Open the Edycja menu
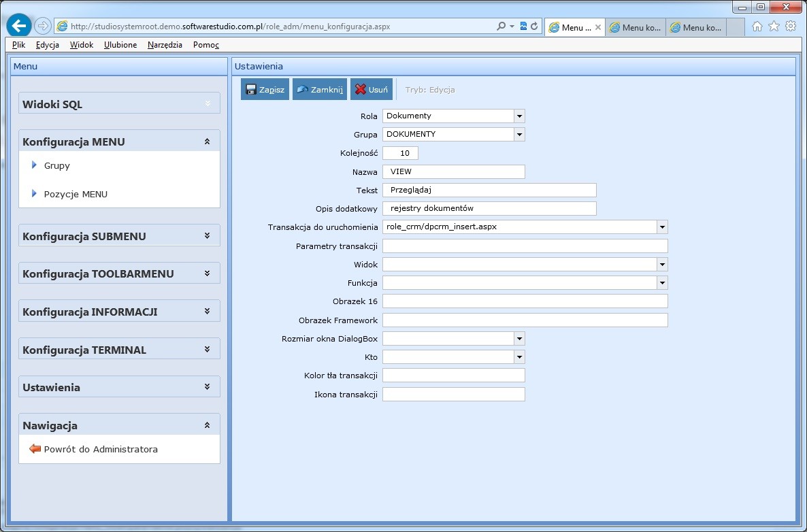 (48, 45)
